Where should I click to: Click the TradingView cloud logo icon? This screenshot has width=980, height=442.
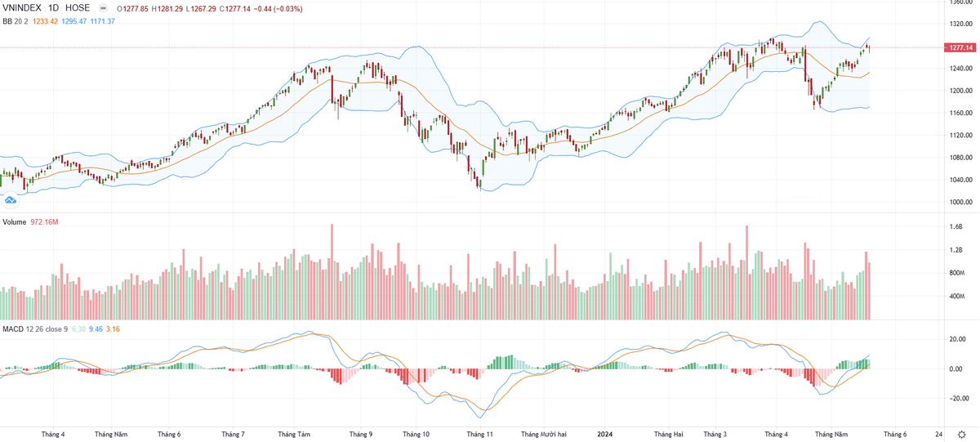coord(11,199)
